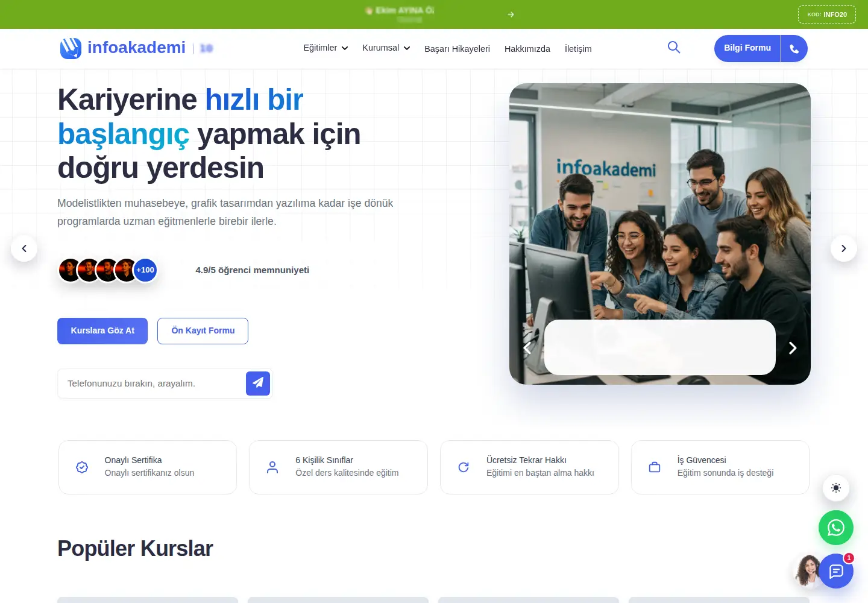Go to previous hero slide arrow
This screenshot has height=603, width=868.
pyautogui.click(x=24, y=248)
